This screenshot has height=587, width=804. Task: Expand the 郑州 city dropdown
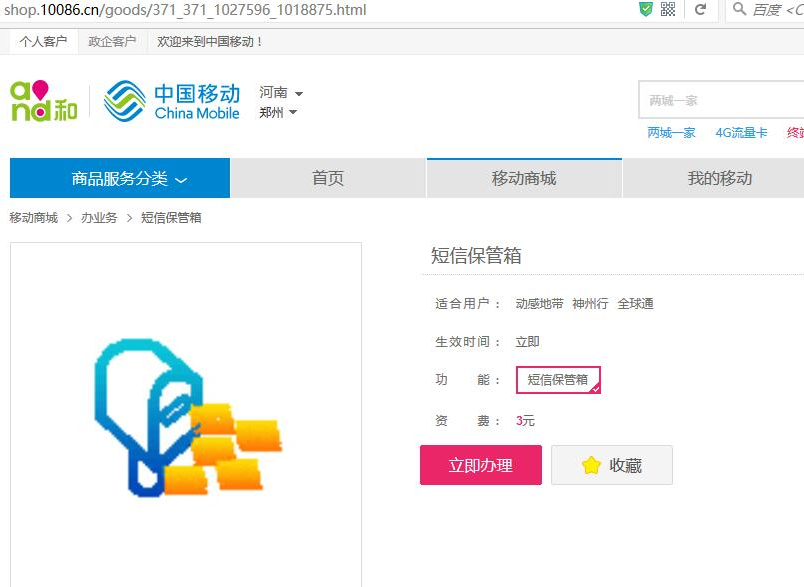point(277,112)
